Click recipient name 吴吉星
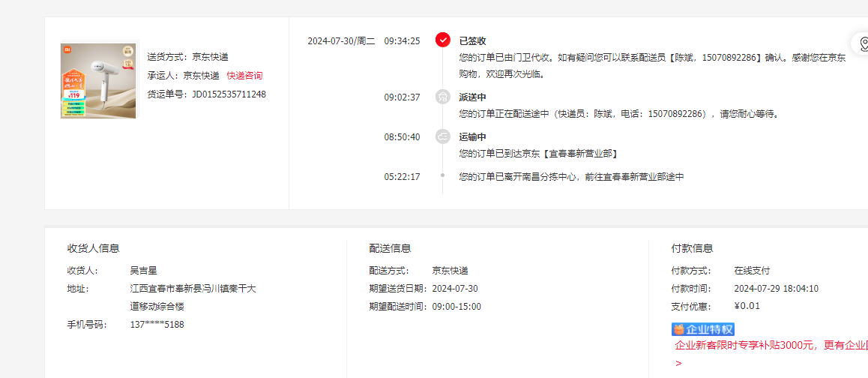This screenshot has width=868, height=378. (143, 271)
